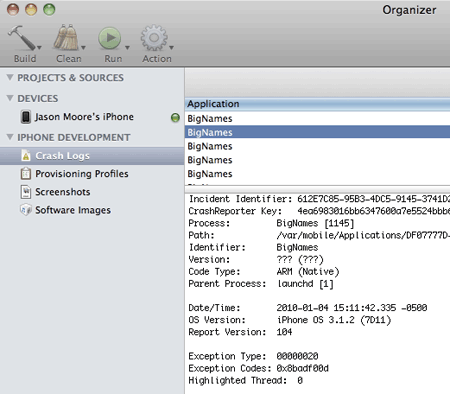This screenshot has width=450, height=394.
Task: Click the Version ??? (???) value
Action: click(x=300, y=259)
